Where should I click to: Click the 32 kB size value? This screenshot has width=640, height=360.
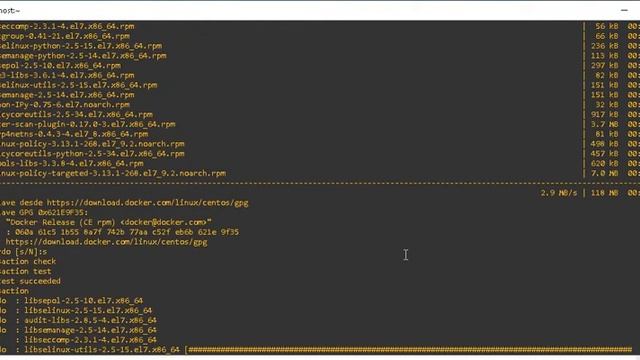[x=606, y=104]
